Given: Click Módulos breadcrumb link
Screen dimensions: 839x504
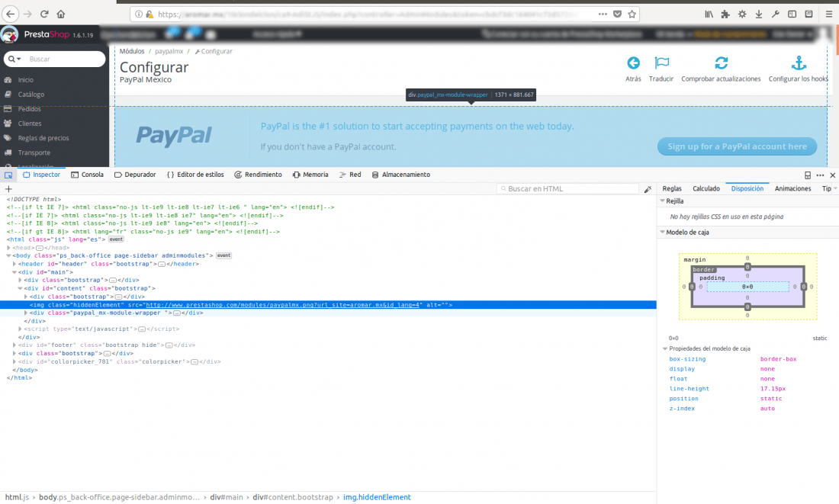Looking at the screenshot, I should pyautogui.click(x=132, y=51).
